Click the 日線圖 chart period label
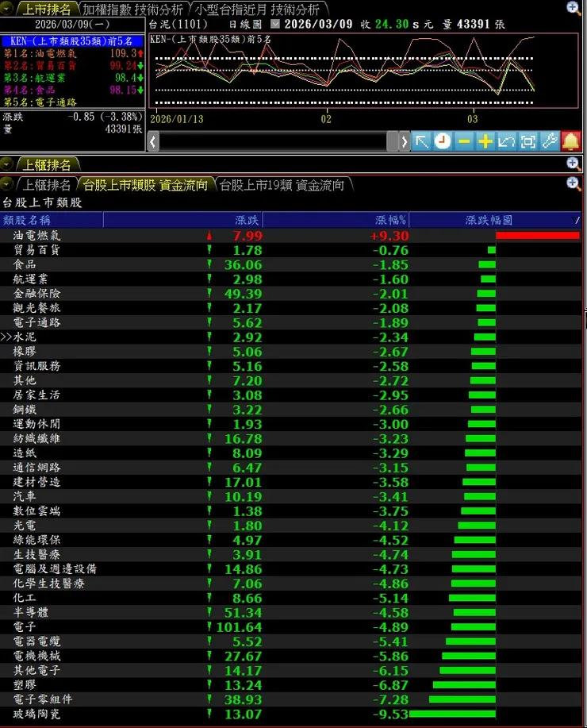 [x=245, y=24]
